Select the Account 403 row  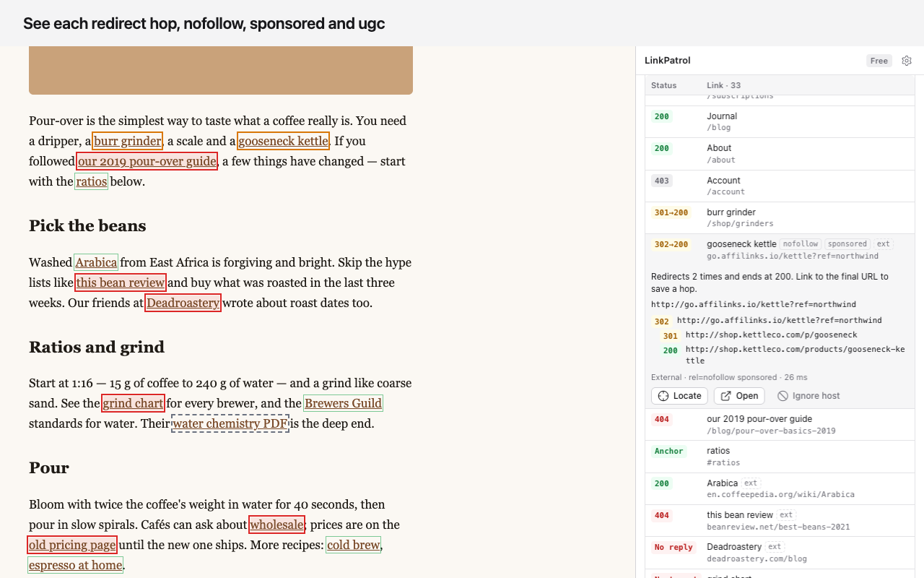point(780,186)
